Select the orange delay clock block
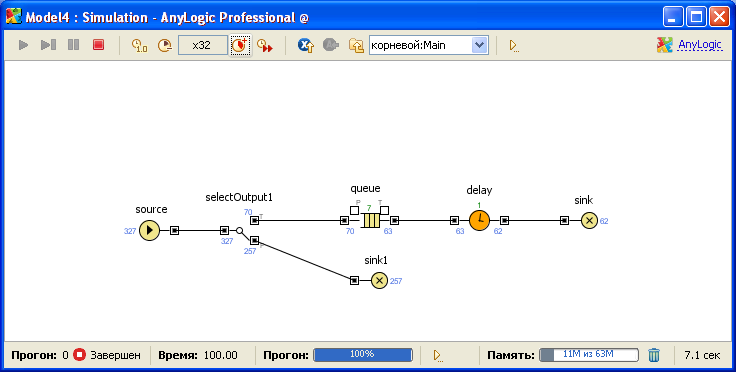The width and height of the screenshot is (736, 372). point(479,220)
